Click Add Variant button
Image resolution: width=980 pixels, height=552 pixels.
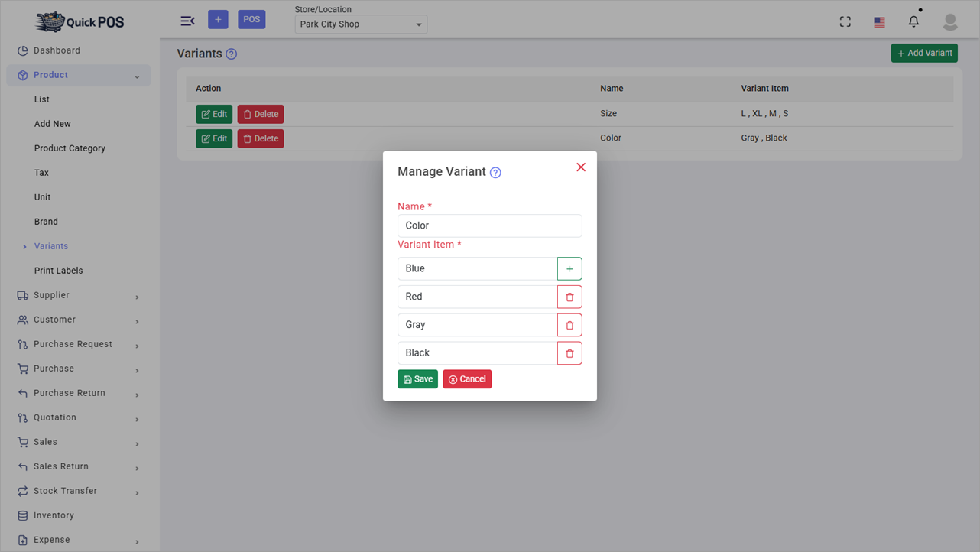point(924,53)
